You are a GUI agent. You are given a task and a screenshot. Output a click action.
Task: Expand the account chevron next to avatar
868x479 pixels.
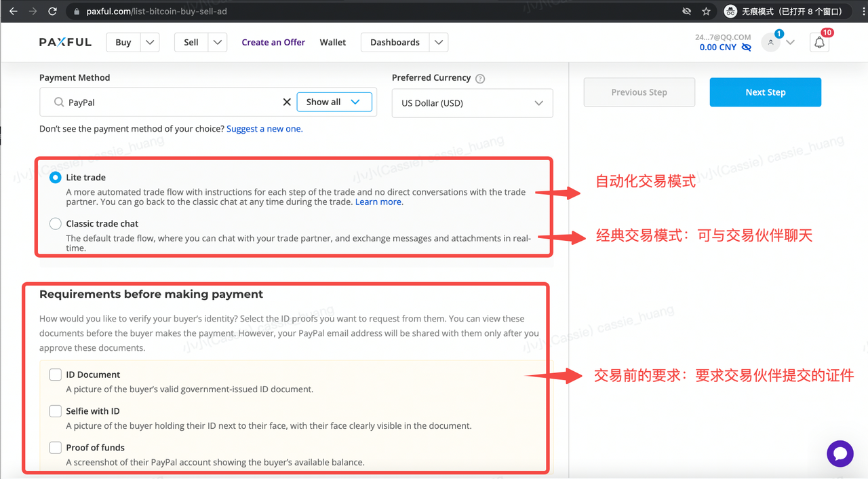coord(790,42)
